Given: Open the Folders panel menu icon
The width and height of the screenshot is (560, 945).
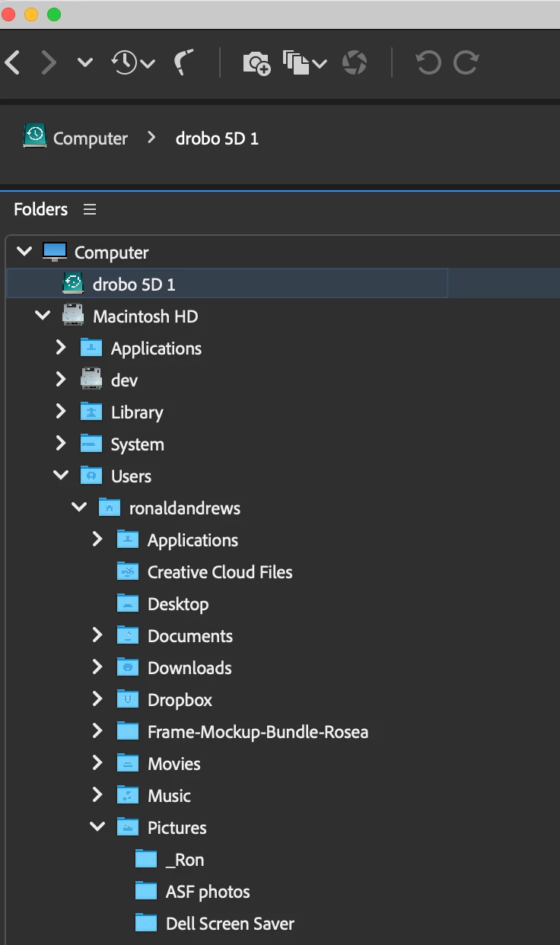Looking at the screenshot, I should pyautogui.click(x=90, y=209).
